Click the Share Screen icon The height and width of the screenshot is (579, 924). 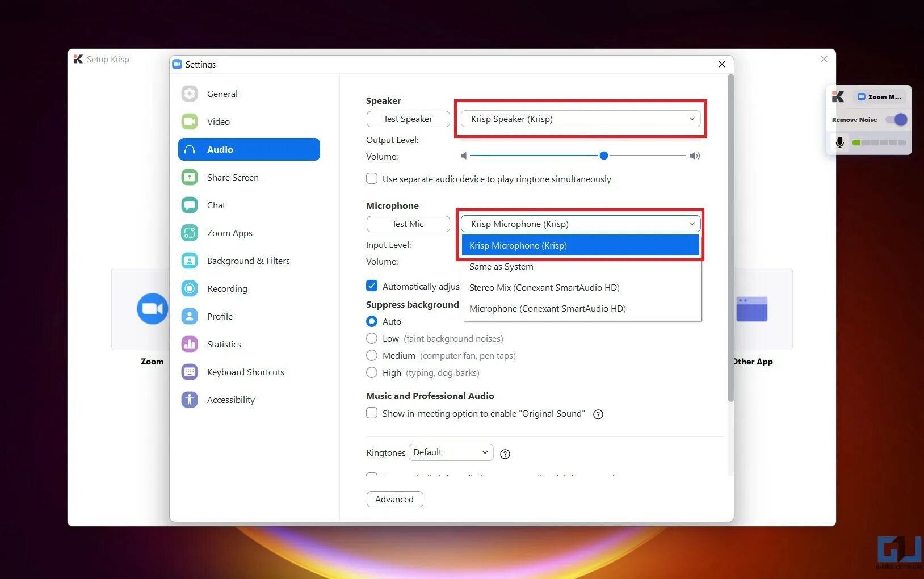190,177
